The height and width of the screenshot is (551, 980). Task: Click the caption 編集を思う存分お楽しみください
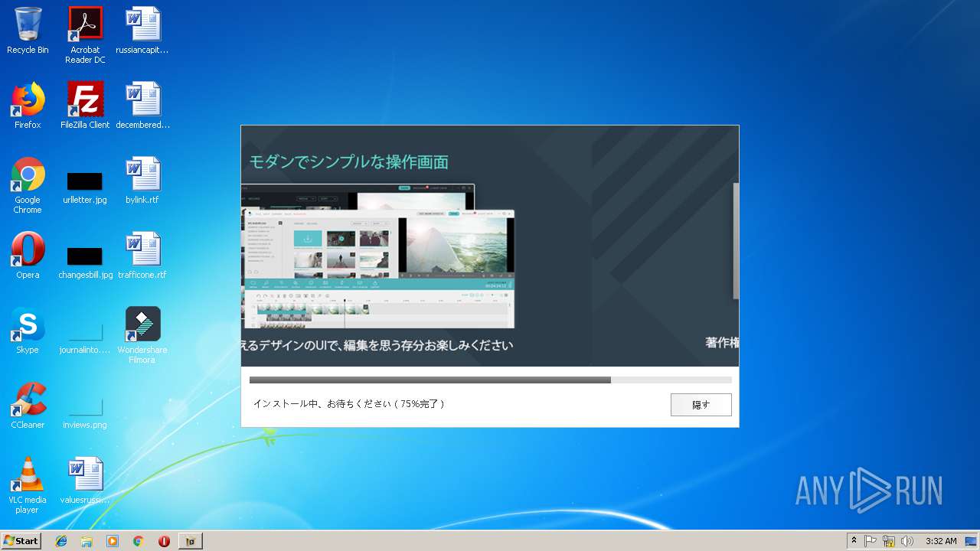pyautogui.click(x=429, y=346)
